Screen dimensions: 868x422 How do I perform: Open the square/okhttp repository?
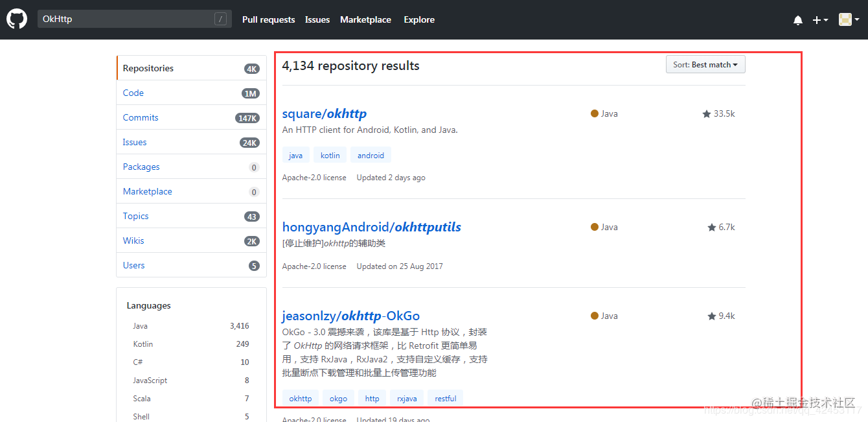pos(324,113)
